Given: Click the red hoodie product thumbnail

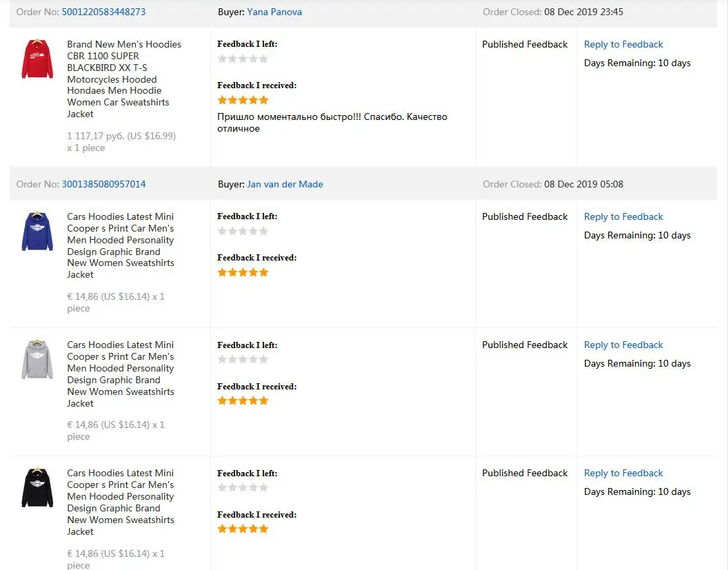Looking at the screenshot, I should click(x=37, y=59).
